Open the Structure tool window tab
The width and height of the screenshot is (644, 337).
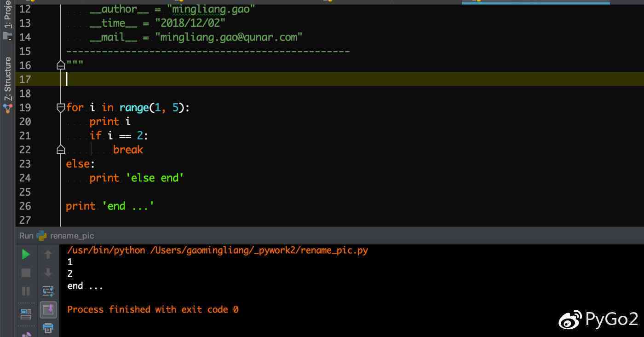(8, 78)
